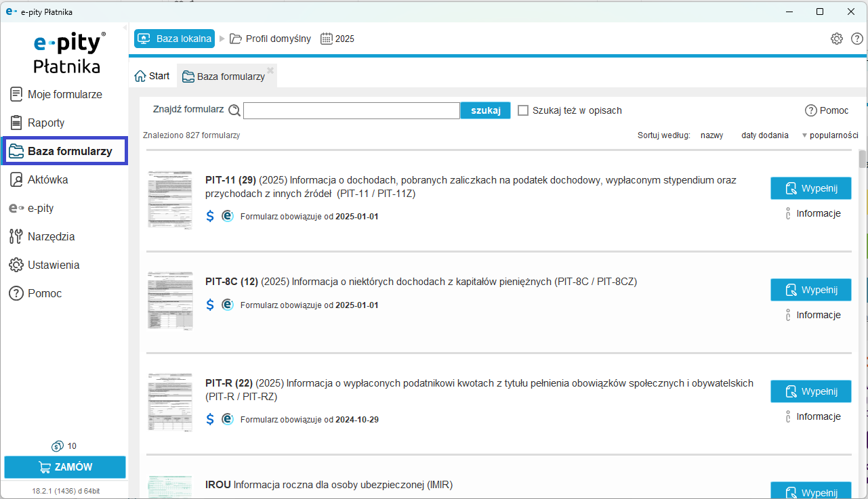Open Moje formularze in sidebar
This screenshot has height=499, width=868.
click(64, 95)
